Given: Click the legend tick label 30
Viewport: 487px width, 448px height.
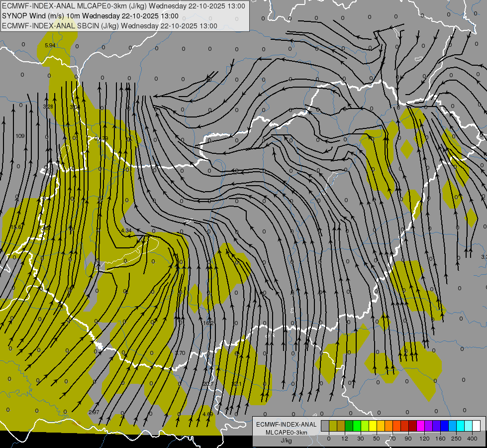Looking at the screenshot, I should point(361,439).
